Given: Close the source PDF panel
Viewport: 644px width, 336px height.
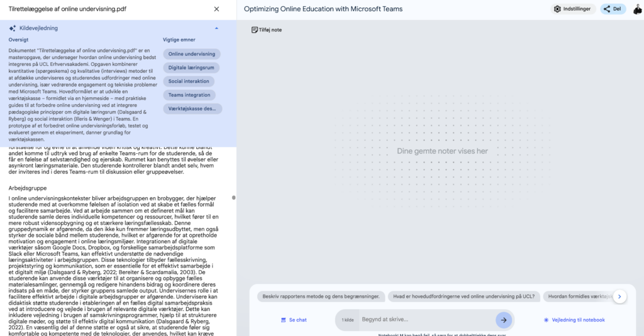Looking at the screenshot, I should click(216, 9).
